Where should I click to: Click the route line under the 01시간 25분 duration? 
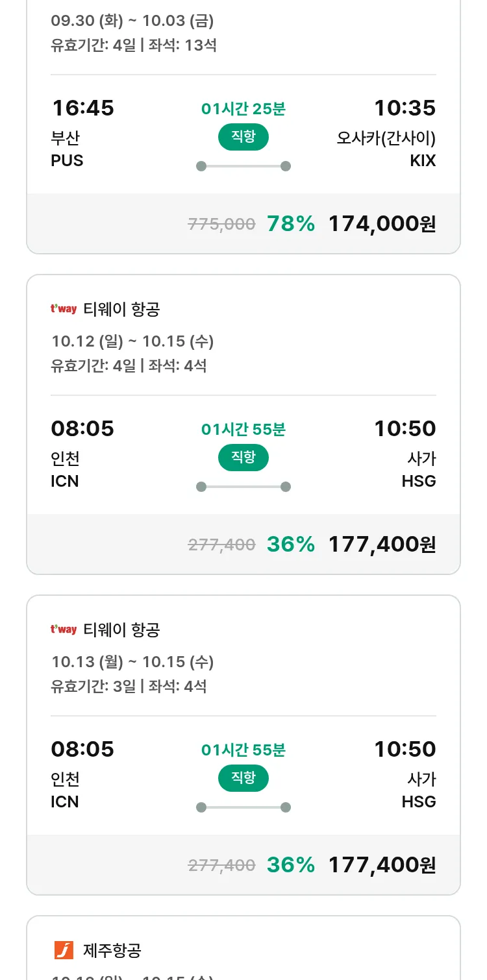[243, 166]
